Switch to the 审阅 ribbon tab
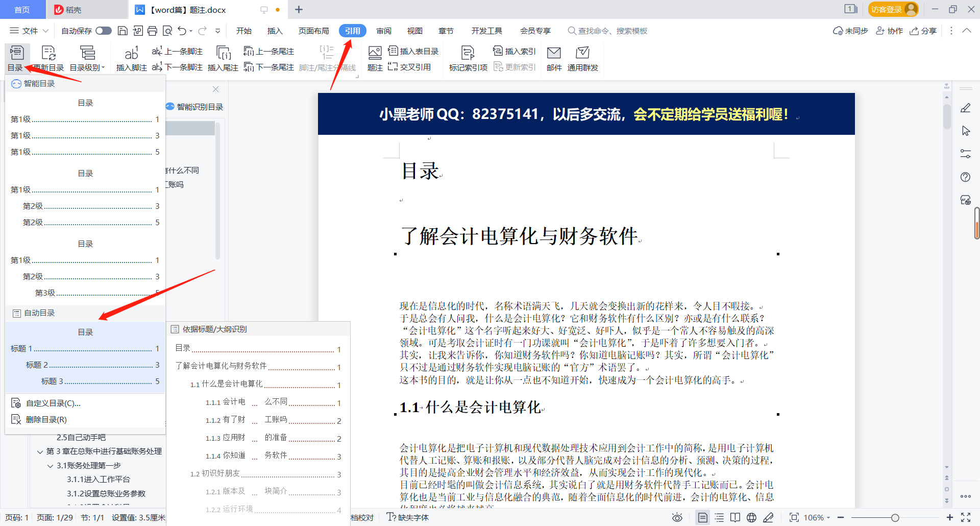This screenshot has width=980, height=526. pyautogui.click(x=384, y=31)
